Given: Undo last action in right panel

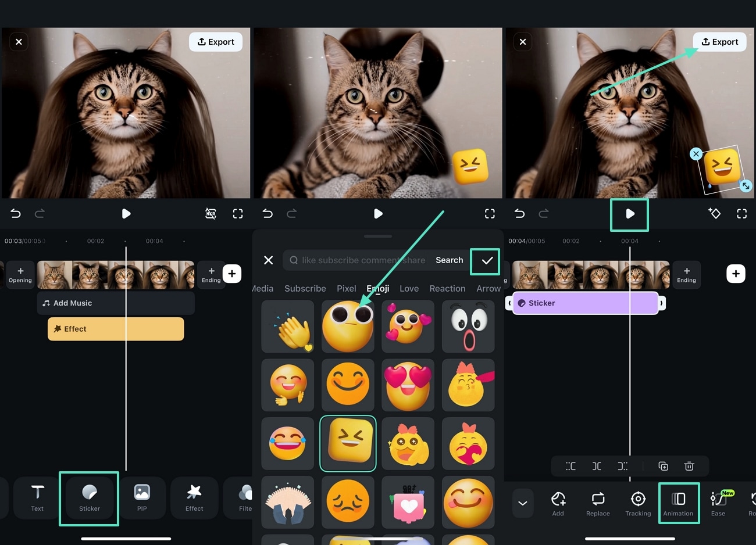Looking at the screenshot, I should pos(519,214).
